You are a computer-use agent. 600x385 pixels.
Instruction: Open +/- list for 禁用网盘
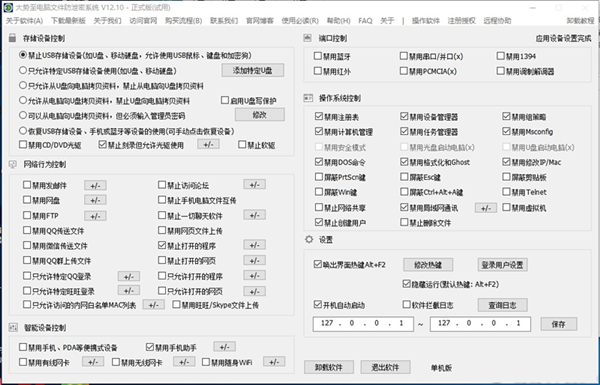(95, 201)
